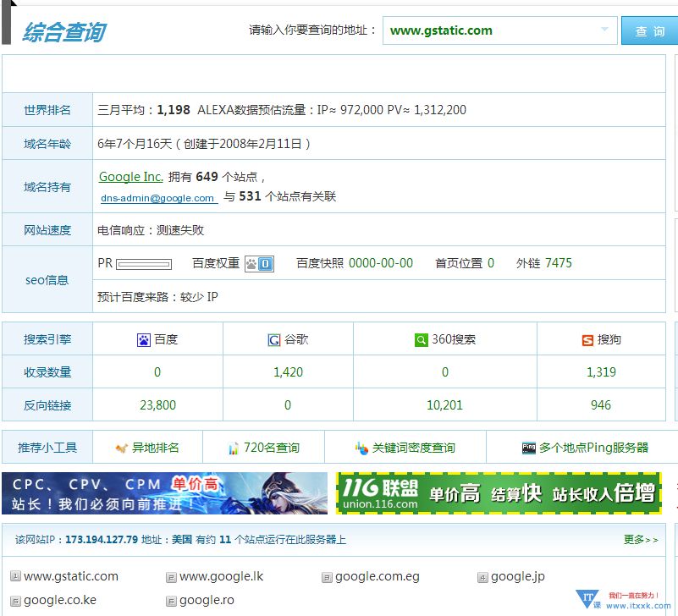Click the 外链 value 7475
Viewport: 678px width, 616px height.
pyautogui.click(x=559, y=263)
